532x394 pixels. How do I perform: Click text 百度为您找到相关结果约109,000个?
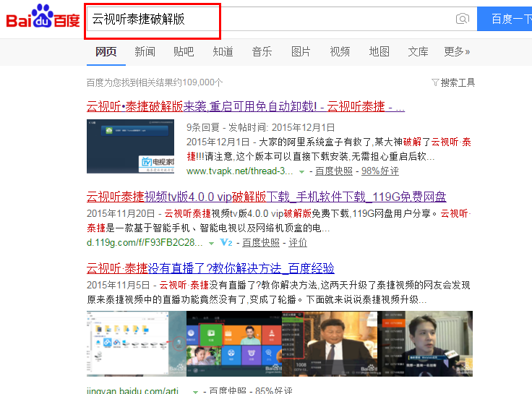click(155, 82)
